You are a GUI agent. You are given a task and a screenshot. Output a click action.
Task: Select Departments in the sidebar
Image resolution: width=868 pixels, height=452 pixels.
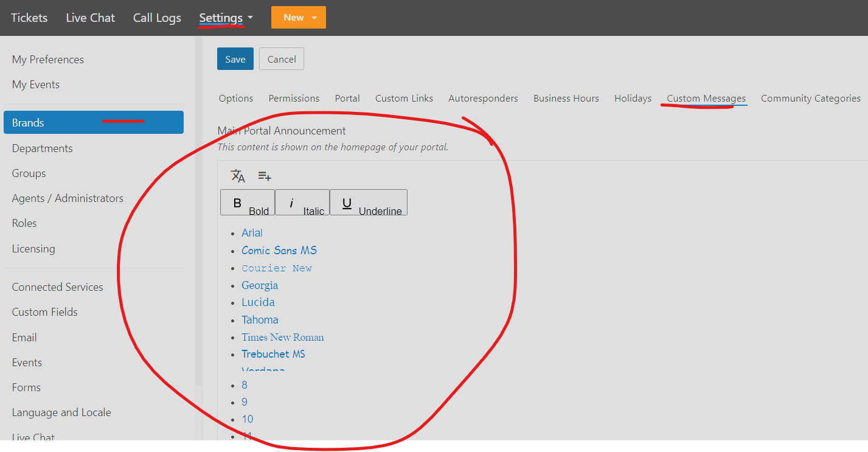42,148
